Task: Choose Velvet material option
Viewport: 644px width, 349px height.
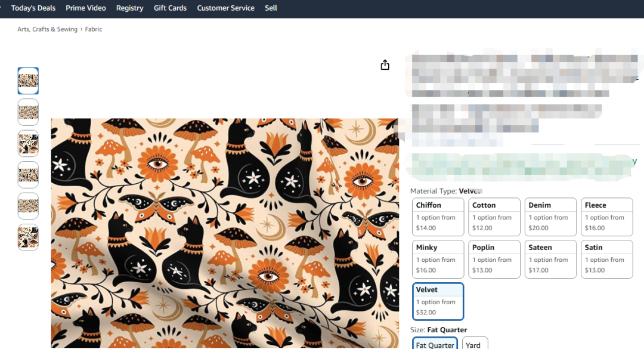Action: tap(438, 301)
